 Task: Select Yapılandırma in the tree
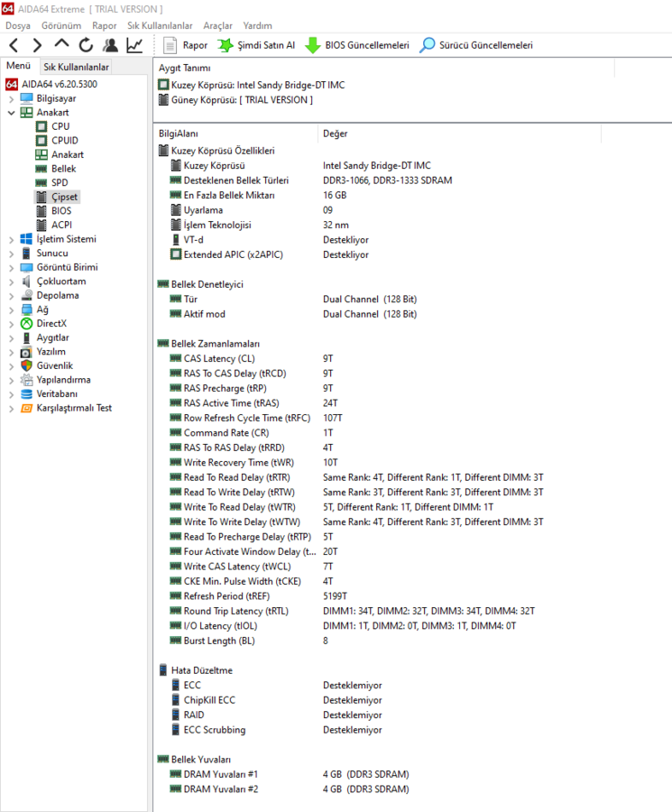point(63,380)
